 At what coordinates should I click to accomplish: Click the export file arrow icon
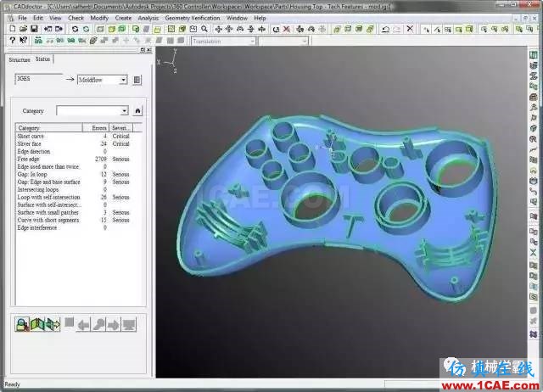(x=59, y=29)
